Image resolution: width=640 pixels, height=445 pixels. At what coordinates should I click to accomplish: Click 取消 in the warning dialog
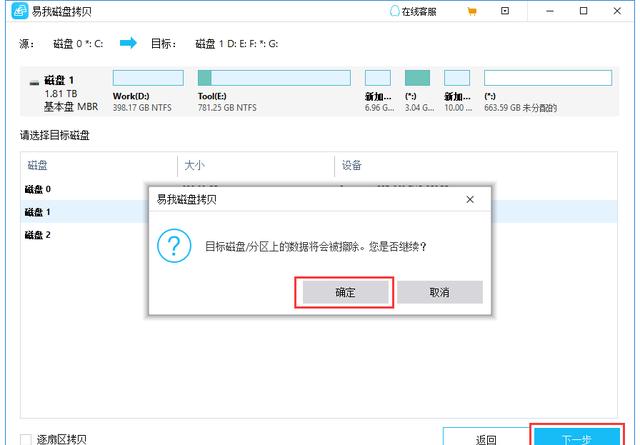click(439, 292)
